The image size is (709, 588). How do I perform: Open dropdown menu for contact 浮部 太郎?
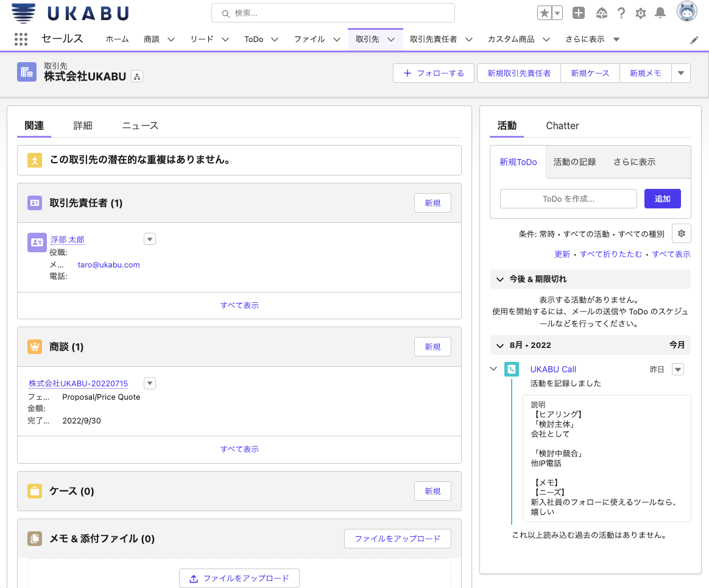tap(150, 239)
